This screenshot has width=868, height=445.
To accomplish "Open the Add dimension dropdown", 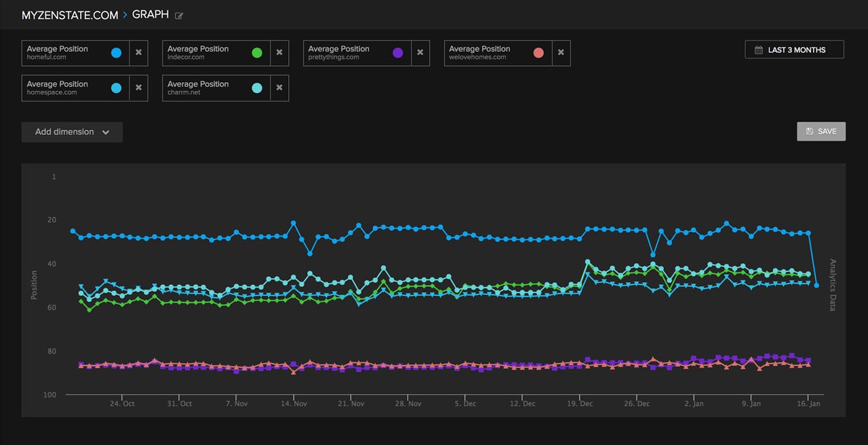I will click(71, 132).
